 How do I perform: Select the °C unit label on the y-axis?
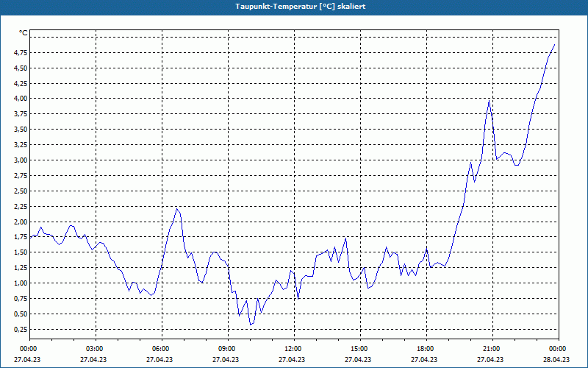[24, 33]
